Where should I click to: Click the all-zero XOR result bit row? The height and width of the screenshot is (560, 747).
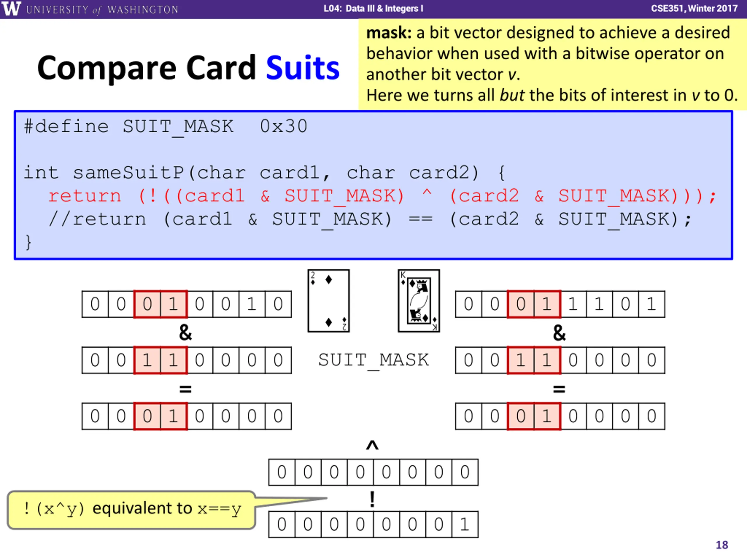coord(373,472)
